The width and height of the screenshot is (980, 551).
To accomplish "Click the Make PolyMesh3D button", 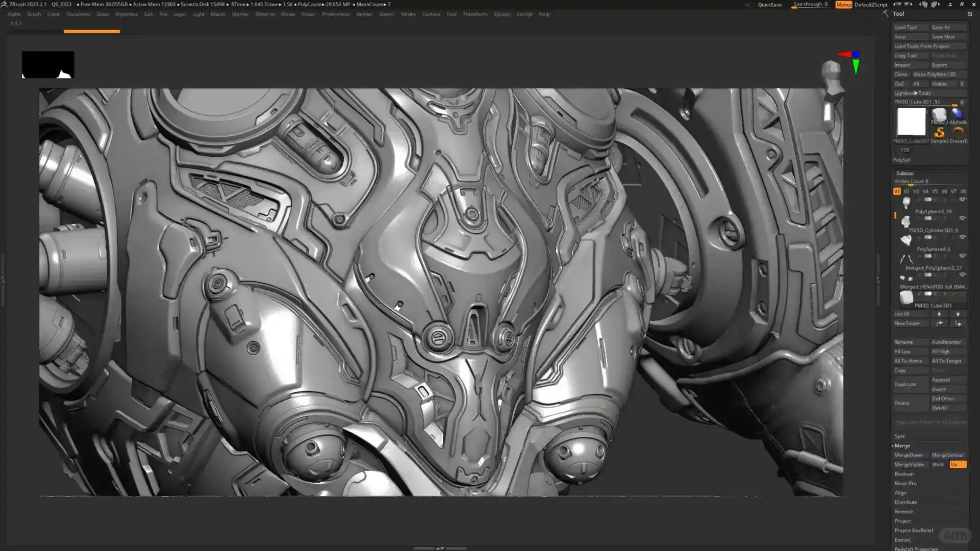I will 936,74.
